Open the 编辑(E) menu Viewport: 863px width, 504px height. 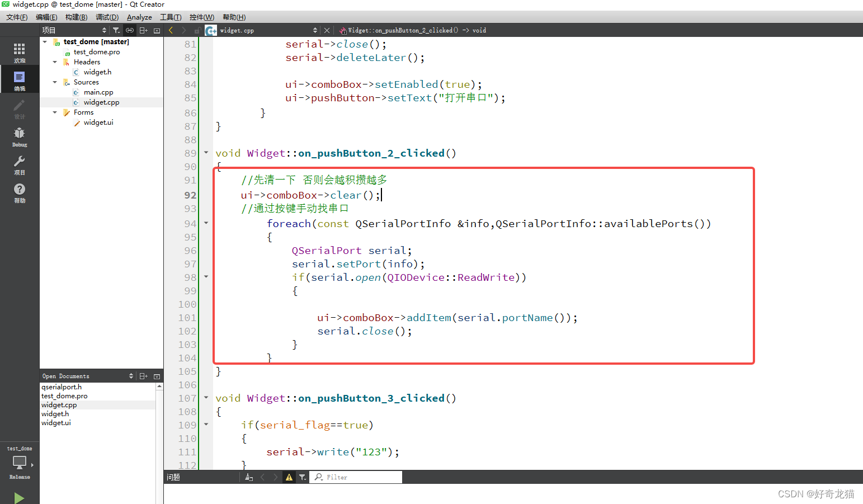click(x=46, y=17)
